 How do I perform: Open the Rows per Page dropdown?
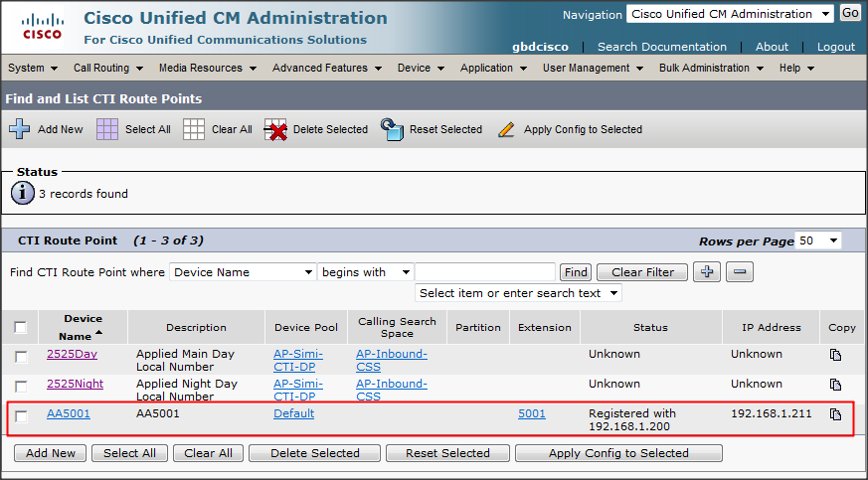(818, 240)
